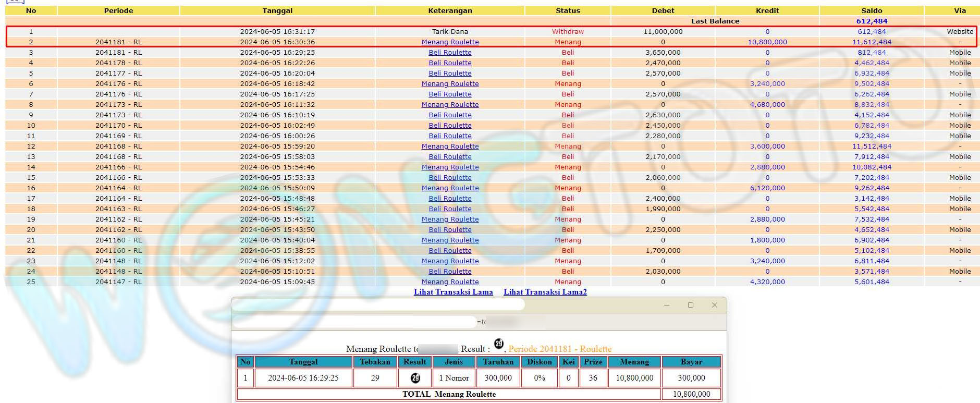Click the Last Balance value 612,484
Image resolution: width=980 pixels, height=403 pixels.
point(872,21)
